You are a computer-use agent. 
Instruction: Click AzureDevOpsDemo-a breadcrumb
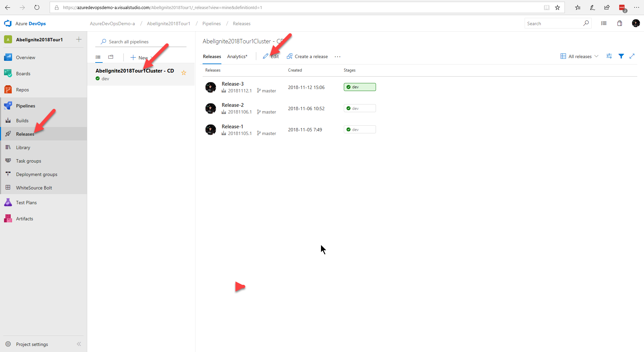[112, 24]
